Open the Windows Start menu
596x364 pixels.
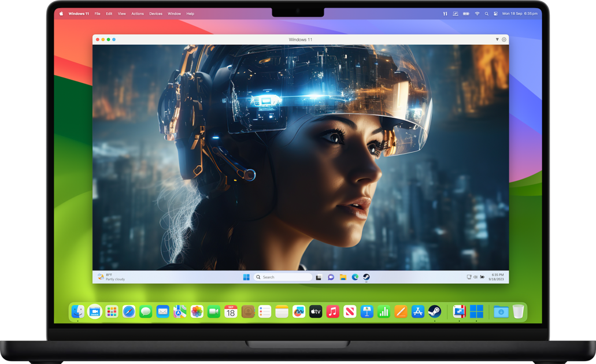tap(246, 277)
